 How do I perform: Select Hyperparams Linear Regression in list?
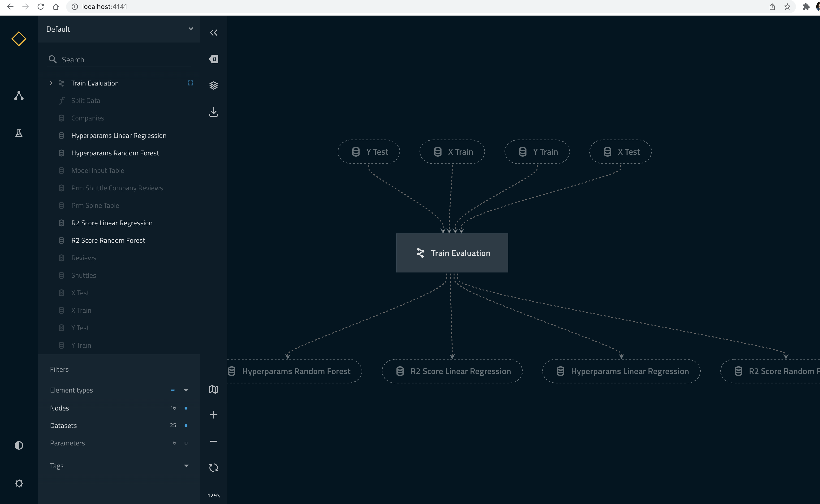click(x=119, y=136)
